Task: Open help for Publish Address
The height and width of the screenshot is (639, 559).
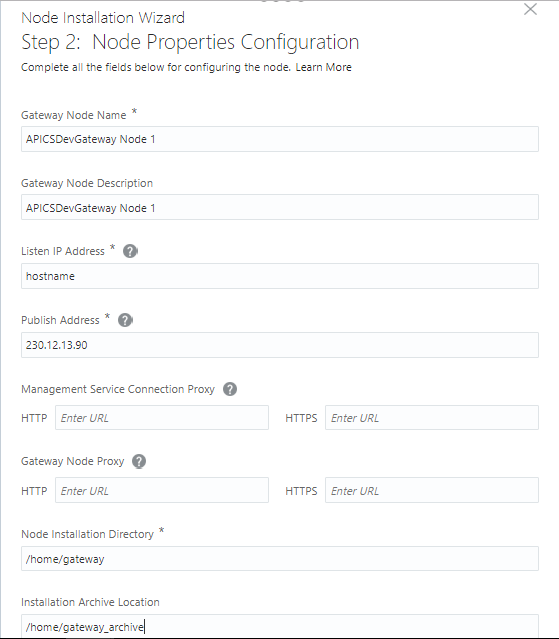Action: (125, 320)
